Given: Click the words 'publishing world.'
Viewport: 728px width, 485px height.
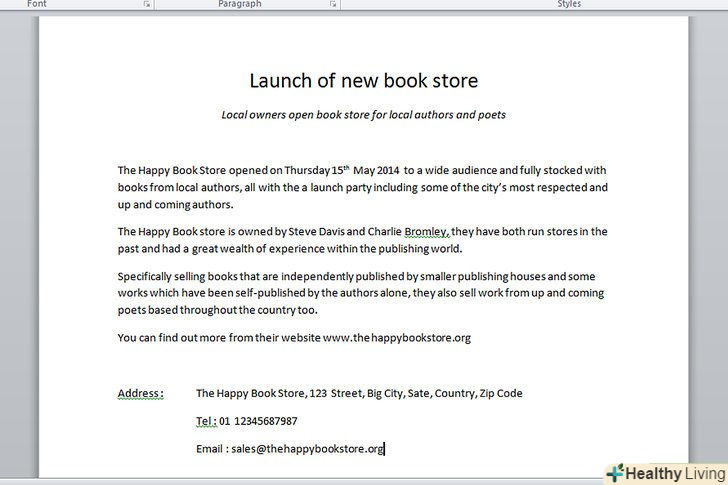Looking at the screenshot, I should click(x=420, y=249).
